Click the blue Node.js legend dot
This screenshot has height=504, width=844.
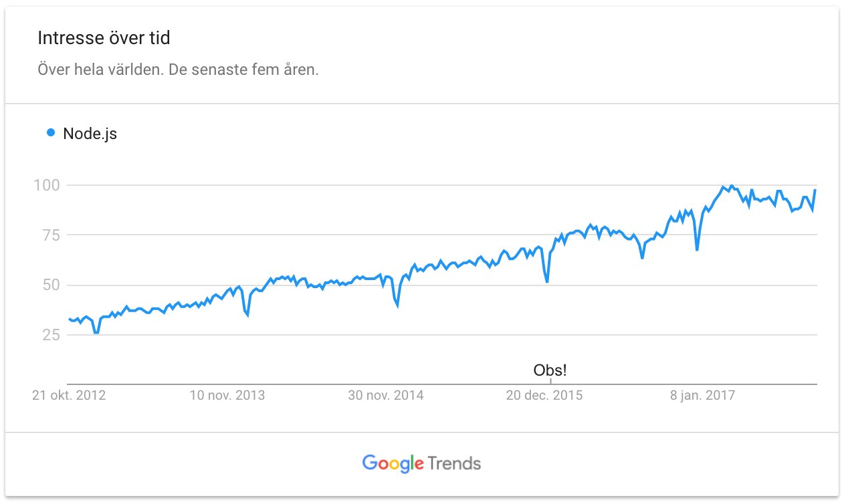coord(50,133)
